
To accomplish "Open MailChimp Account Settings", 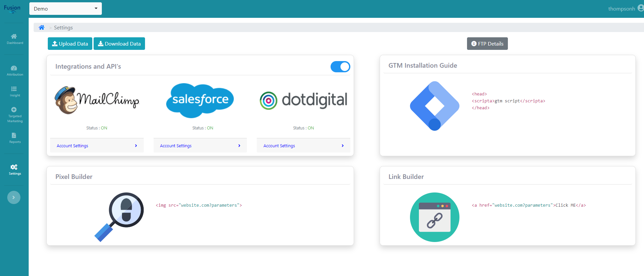I will click(97, 146).
